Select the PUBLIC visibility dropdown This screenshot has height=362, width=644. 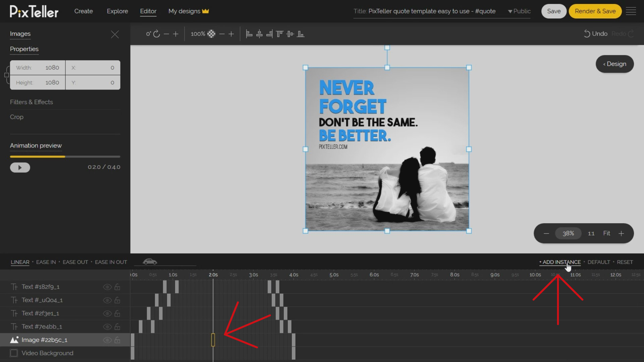point(519,11)
